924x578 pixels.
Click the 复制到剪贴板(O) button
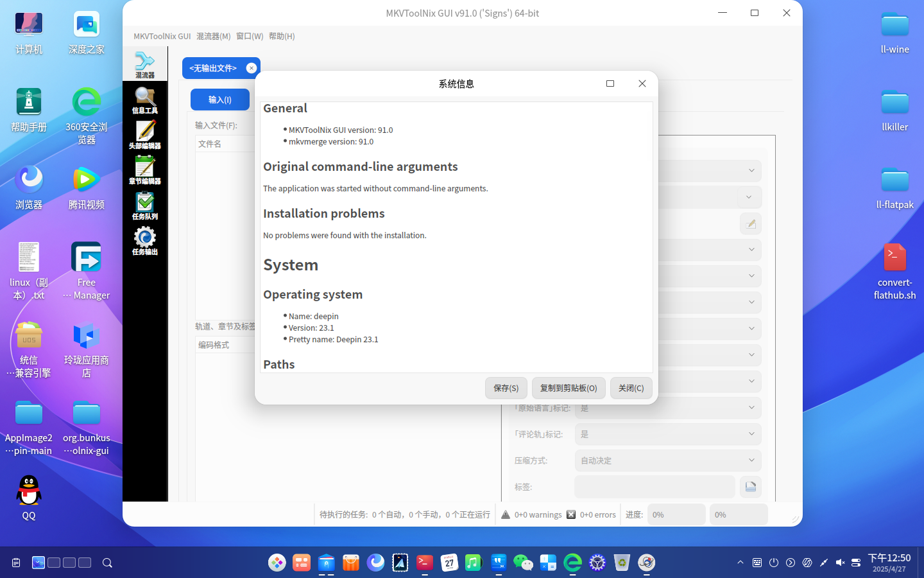(x=569, y=388)
